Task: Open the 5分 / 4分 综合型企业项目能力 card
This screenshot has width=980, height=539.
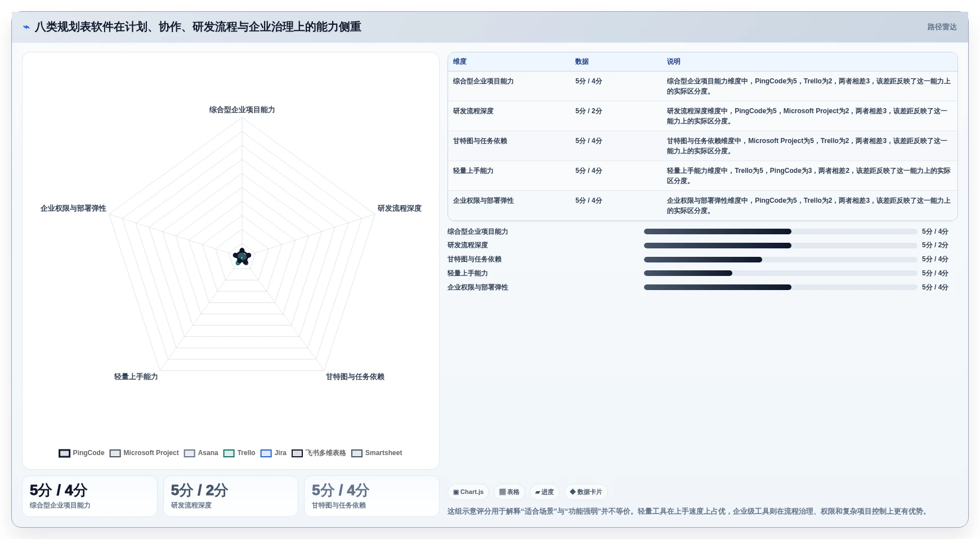Action: (x=90, y=496)
